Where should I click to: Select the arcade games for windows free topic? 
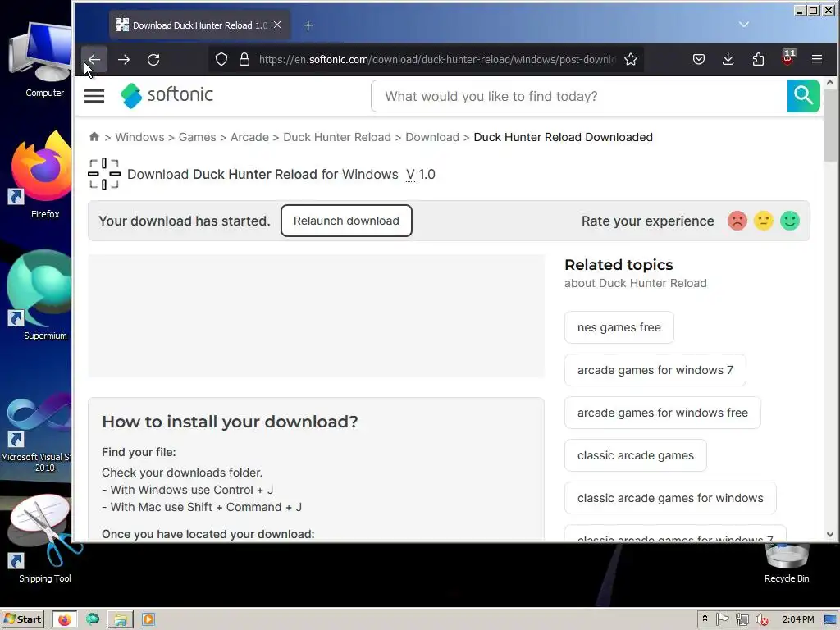663,413
